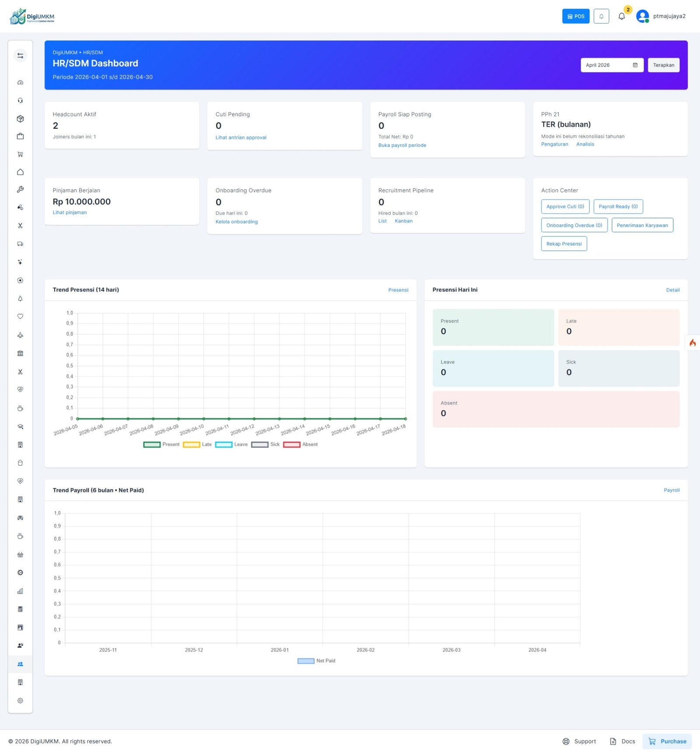Screen dimensions: 700x753
Task: Open the April 2026 month picker
Action: point(611,65)
